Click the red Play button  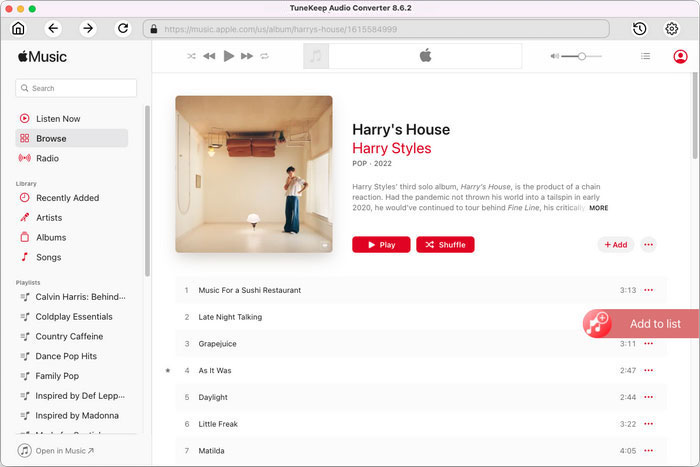381,245
